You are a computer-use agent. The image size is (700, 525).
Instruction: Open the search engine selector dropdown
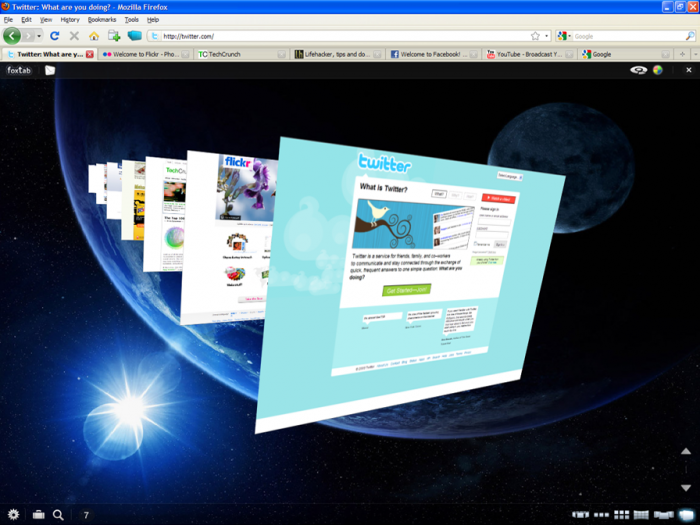pos(564,36)
